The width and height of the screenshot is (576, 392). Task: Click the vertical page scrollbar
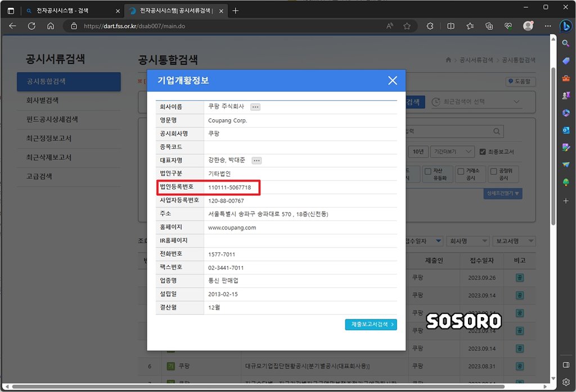[553, 147]
